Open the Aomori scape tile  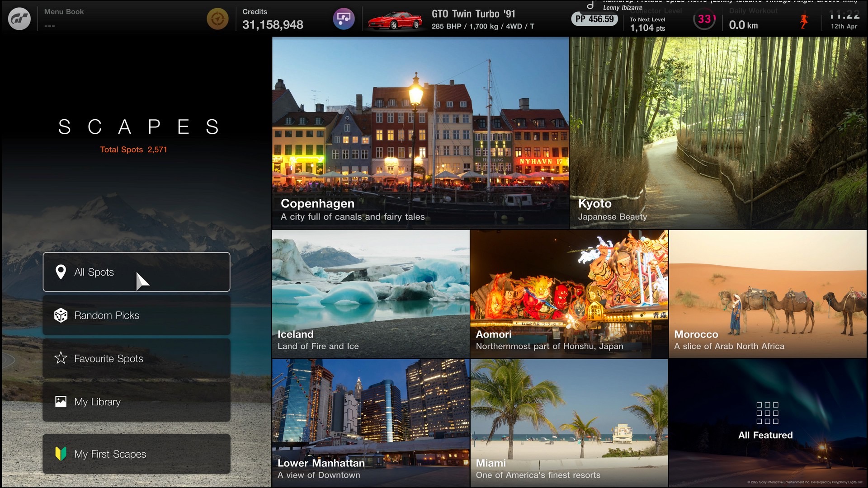(x=569, y=294)
